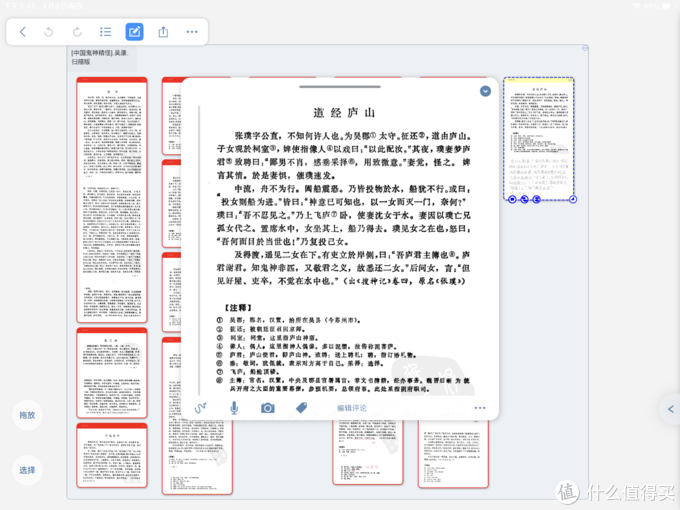Image resolution: width=680 pixels, height=510 pixels.
Task: Collapse the note popup with chevron button
Action: (485, 91)
